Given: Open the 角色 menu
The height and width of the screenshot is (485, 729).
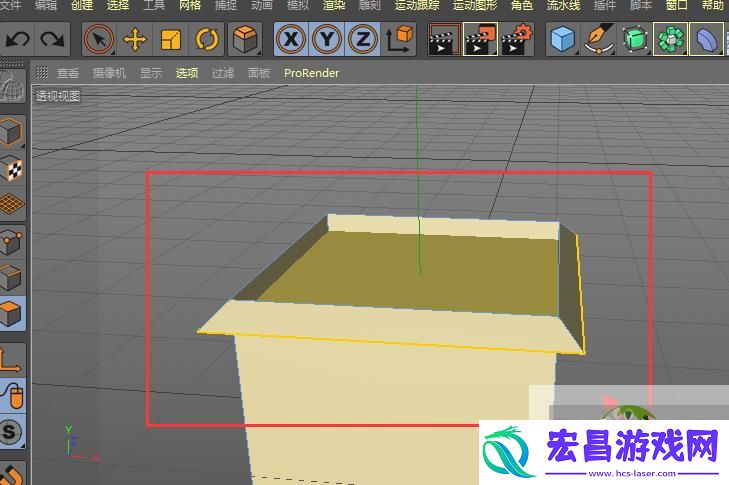Looking at the screenshot, I should [522, 6].
